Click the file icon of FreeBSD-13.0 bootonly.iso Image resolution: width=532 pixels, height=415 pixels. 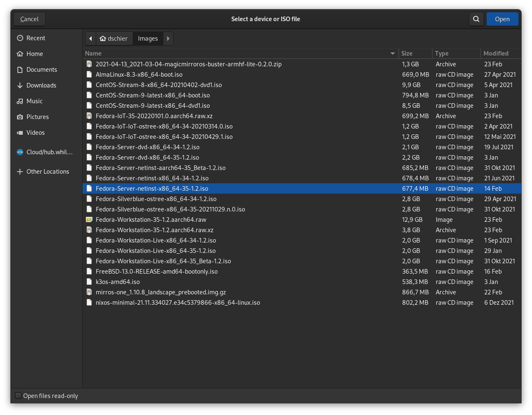[89, 272]
